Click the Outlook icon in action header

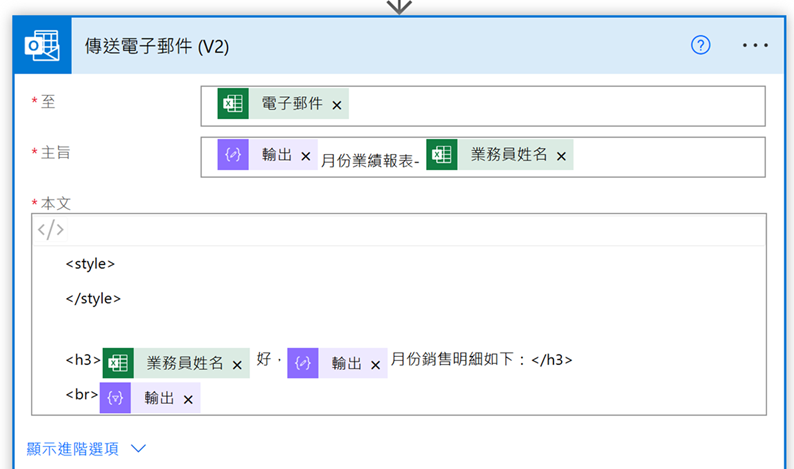click(42, 46)
